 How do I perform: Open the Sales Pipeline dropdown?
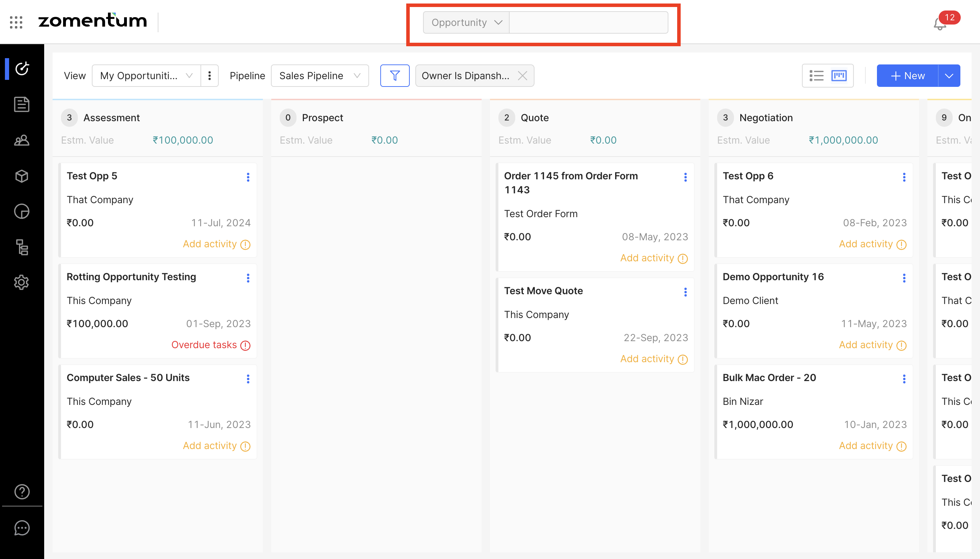pyautogui.click(x=320, y=76)
